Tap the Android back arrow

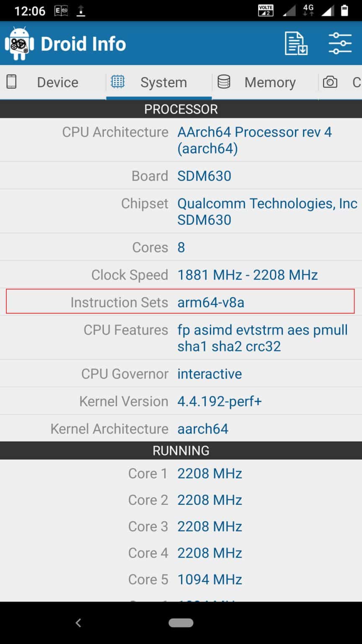[x=78, y=623]
